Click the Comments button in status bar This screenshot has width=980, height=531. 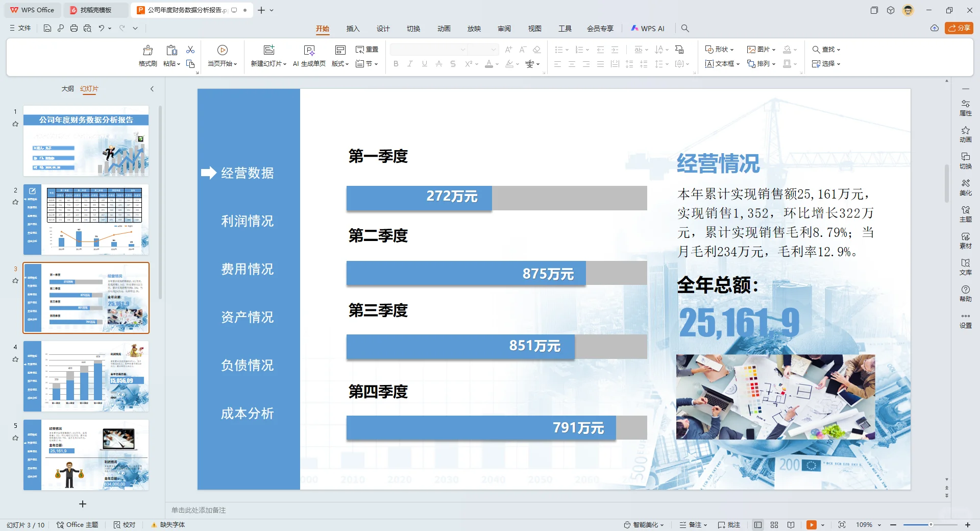tap(729, 525)
